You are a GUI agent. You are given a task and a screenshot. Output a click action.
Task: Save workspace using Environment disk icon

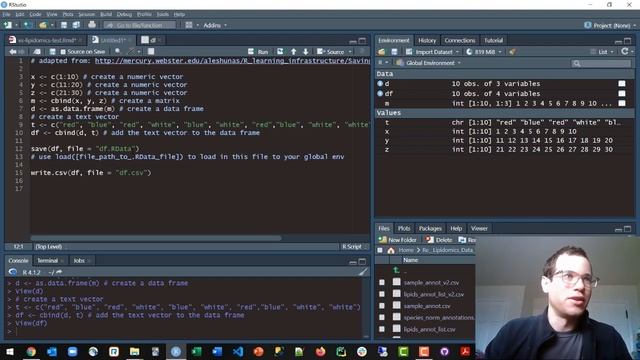click(394, 52)
